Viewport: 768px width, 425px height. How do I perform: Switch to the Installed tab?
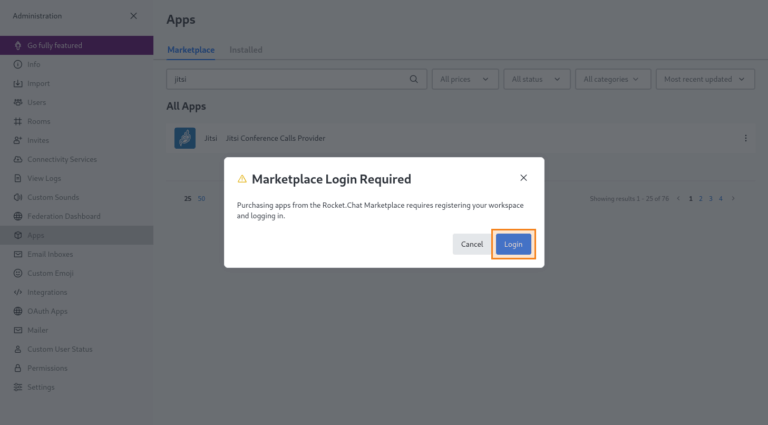(x=245, y=49)
